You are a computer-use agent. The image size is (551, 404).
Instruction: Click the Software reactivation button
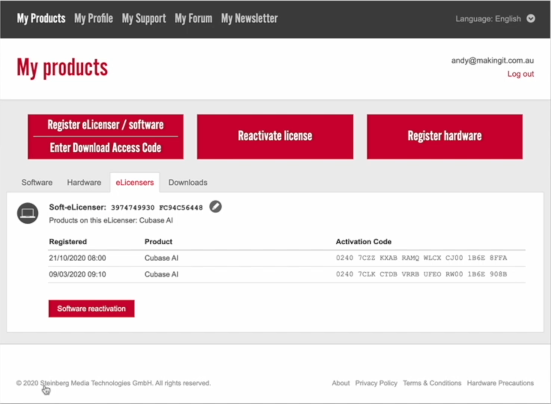(91, 308)
